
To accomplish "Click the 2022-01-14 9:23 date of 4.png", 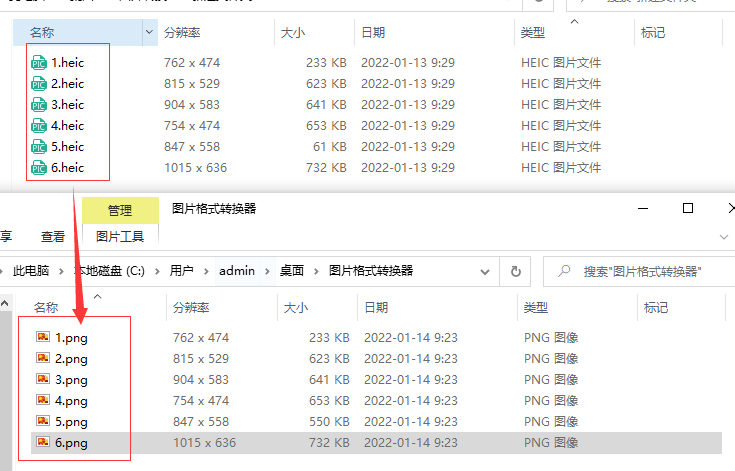I will (x=411, y=401).
